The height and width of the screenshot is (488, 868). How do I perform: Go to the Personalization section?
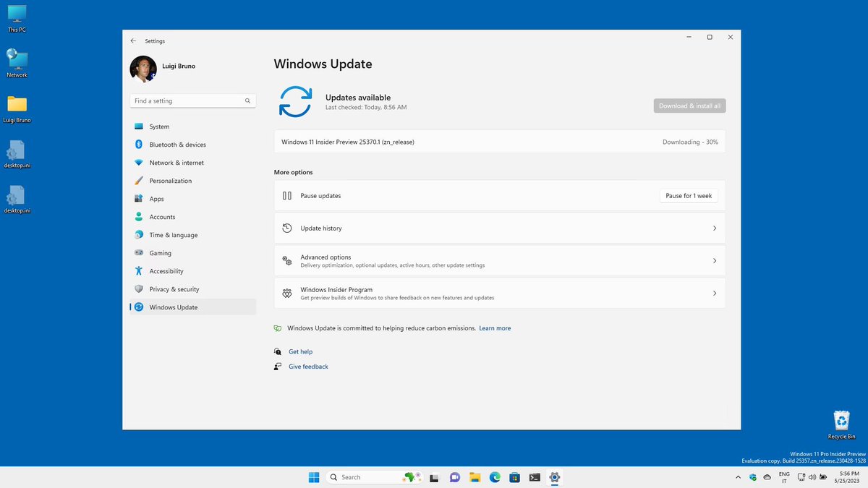point(192,181)
